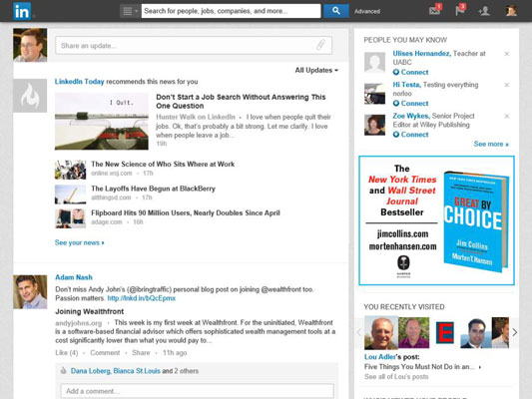Open Dana Loberg's profile link
The width and height of the screenshot is (532, 399).
point(91,371)
